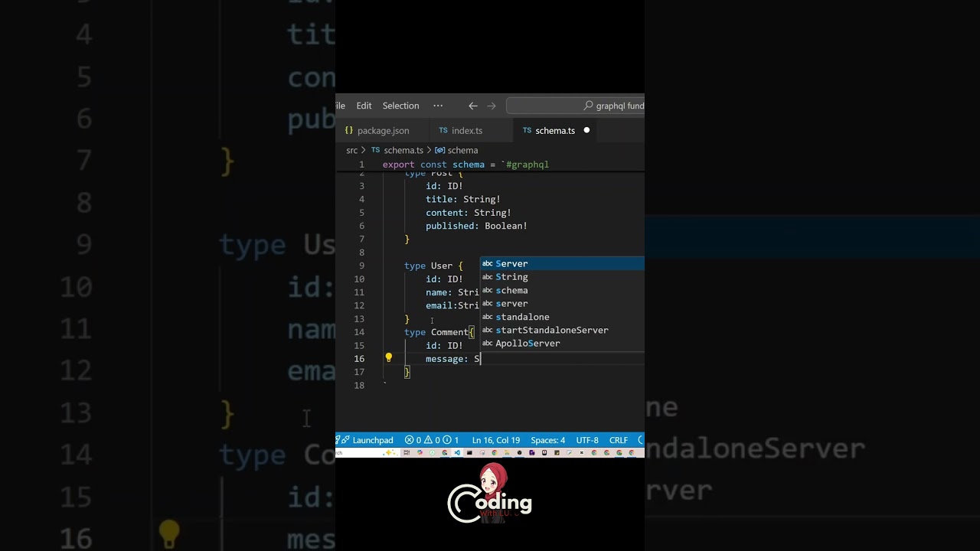The height and width of the screenshot is (551, 980).
Task: Click the src breadcrumb
Action: tap(352, 151)
